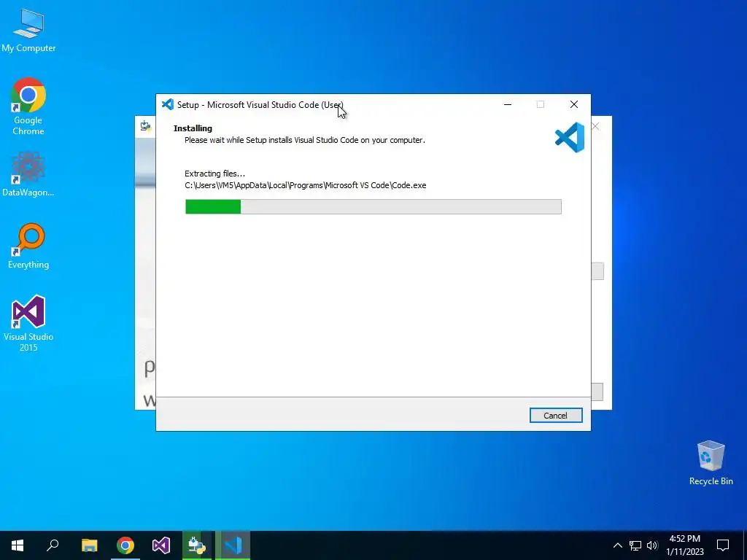Viewport: 747px width, 560px height.
Task: Open the notification center icon
Action: click(x=723, y=545)
